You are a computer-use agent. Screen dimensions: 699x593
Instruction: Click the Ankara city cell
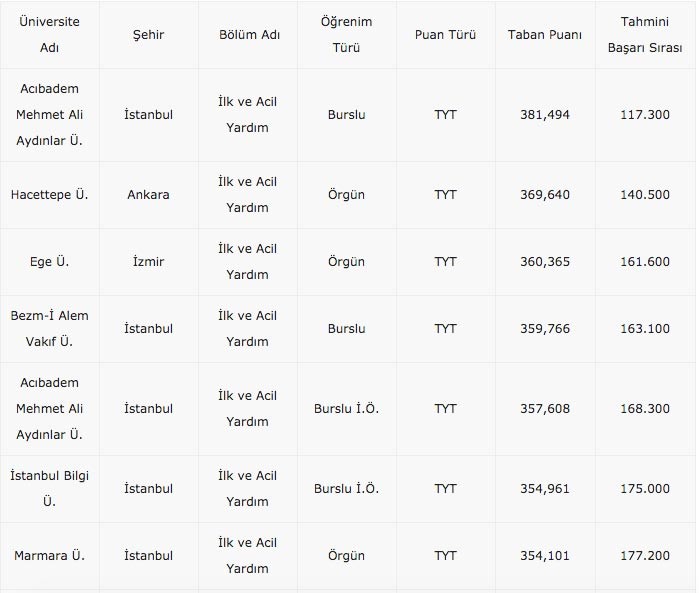[x=148, y=195]
